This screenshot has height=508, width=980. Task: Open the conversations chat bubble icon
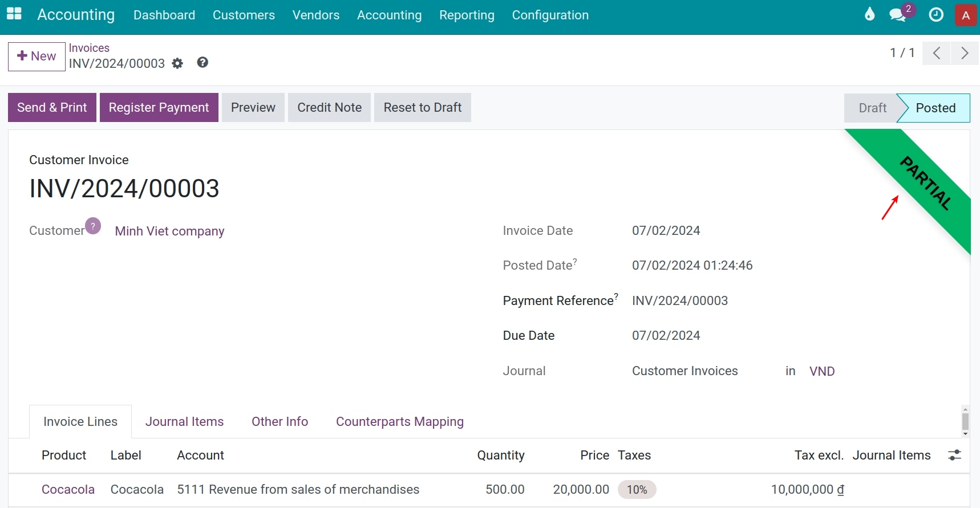pos(898,15)
